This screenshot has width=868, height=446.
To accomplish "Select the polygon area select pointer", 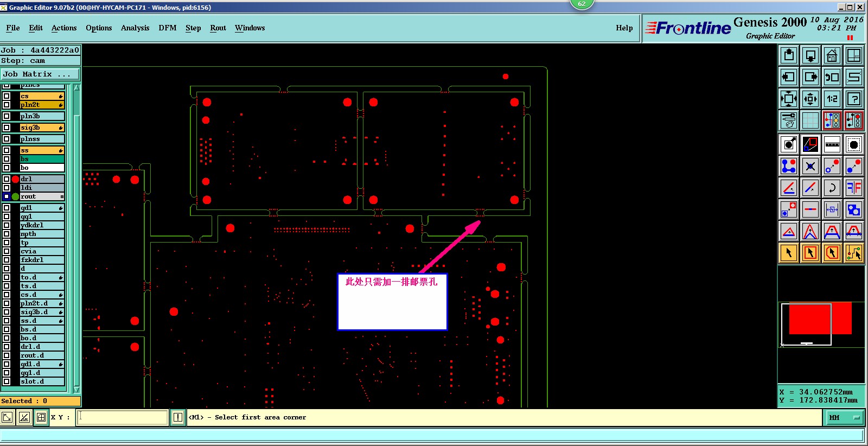I will (x=832, y=253).
